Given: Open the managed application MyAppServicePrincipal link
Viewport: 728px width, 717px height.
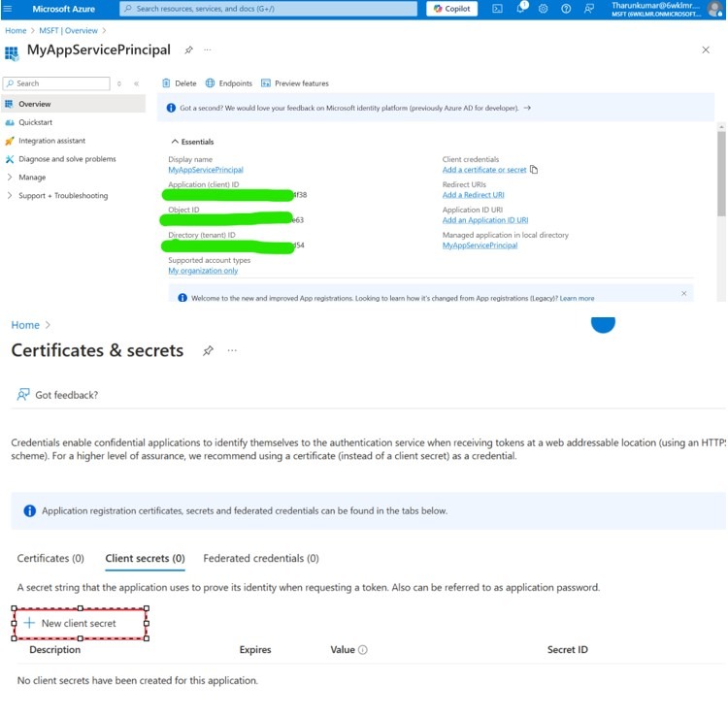Looking at the screenshot, I should pyautogui.click(x=480, y=245).
